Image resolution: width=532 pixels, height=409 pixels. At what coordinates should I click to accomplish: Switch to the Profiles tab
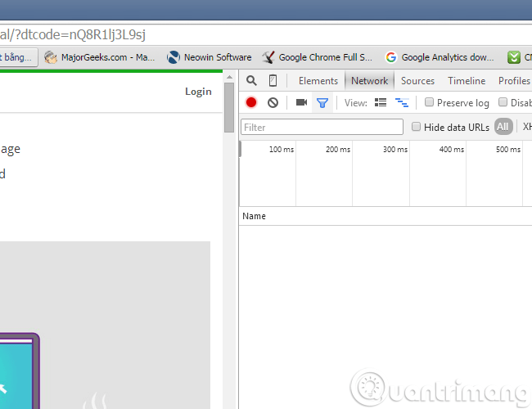click(x=514, y=81)
